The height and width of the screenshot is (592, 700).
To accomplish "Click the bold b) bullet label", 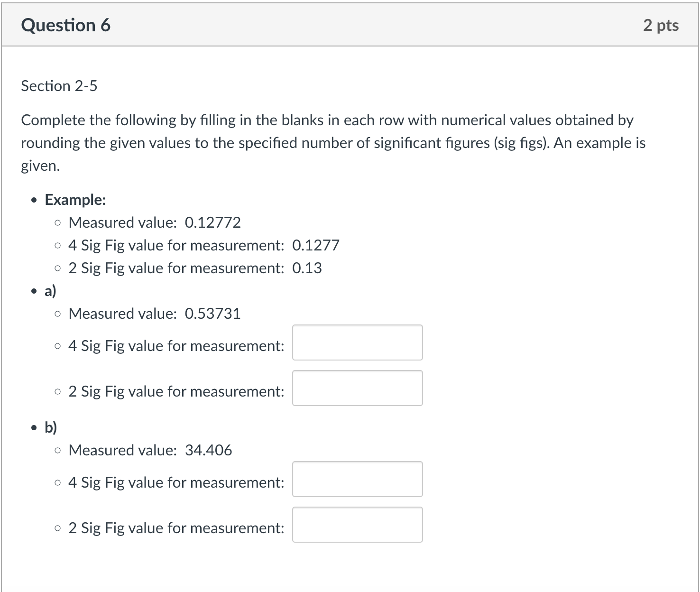I will pyautogui.click(x=51, y=427).
